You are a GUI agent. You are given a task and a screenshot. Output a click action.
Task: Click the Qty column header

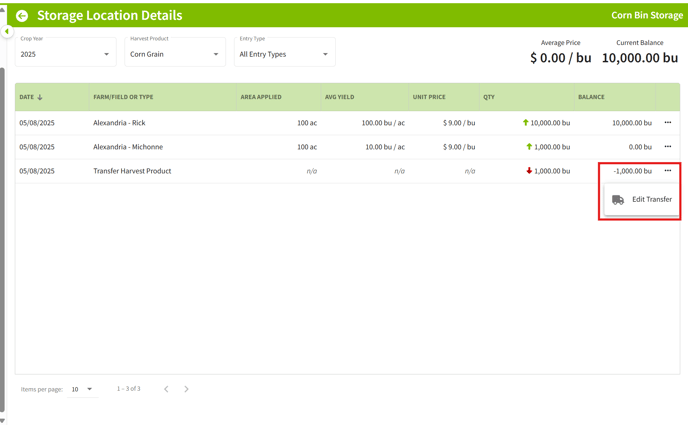click(x=489, y=97)
